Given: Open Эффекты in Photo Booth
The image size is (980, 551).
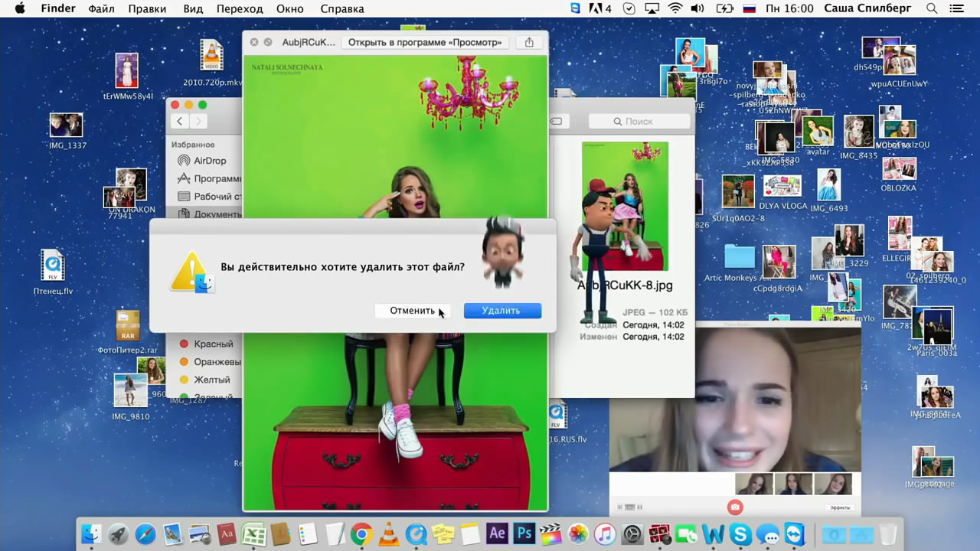Looking at the screenshot, I should 840,507.
